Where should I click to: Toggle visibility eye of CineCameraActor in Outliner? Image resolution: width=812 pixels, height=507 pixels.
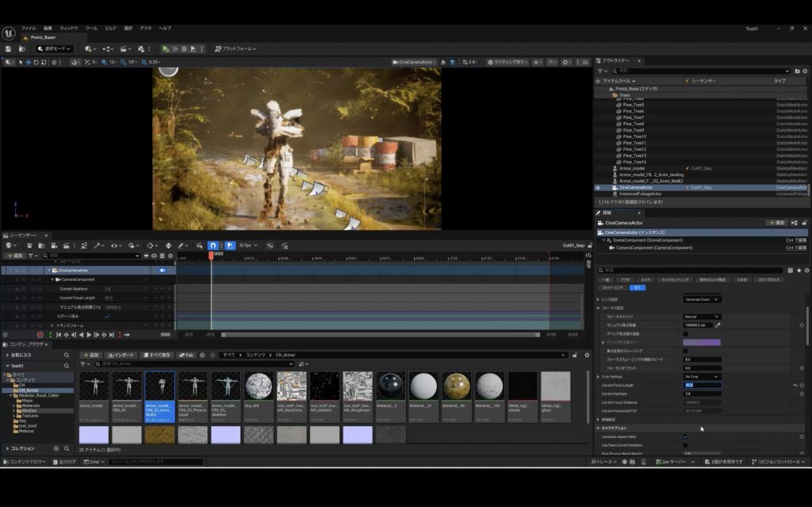pos(598,187)
